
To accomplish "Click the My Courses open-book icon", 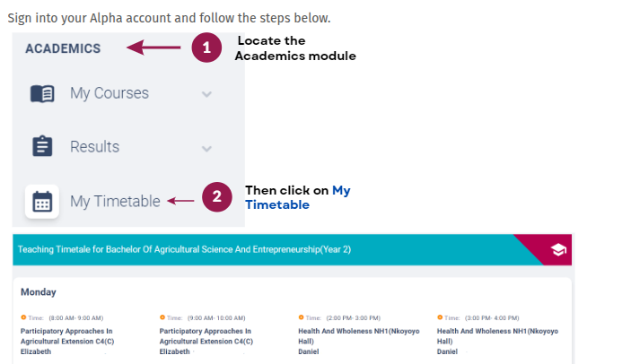I will point(42,93).
